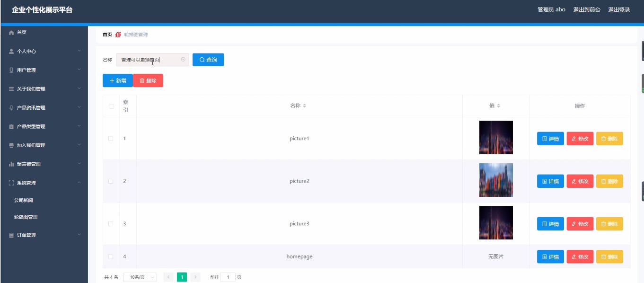
Task: Click the 名称 search input field
Action: [x=152, y=60]
